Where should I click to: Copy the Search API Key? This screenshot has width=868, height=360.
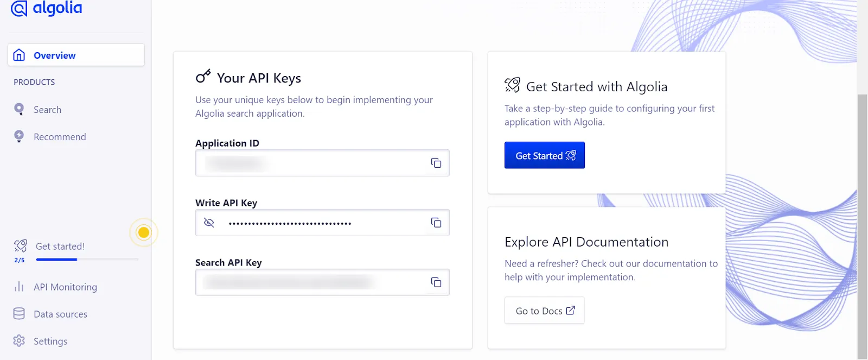436,282
